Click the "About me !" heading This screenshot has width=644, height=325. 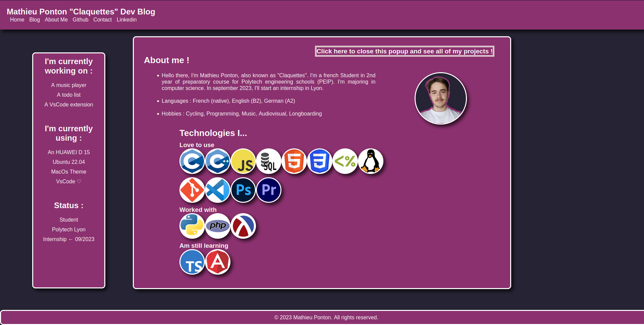(x=167, y=60)
